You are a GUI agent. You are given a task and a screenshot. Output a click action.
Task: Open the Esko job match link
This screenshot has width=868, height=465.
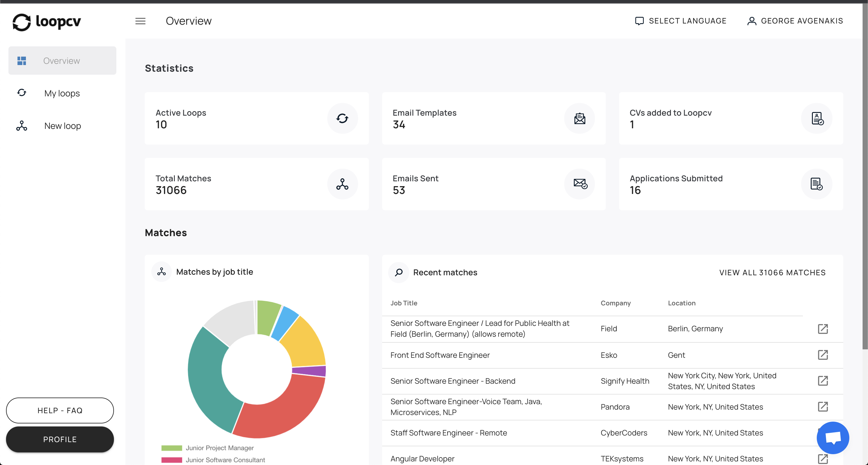click(x=822, y=355)
